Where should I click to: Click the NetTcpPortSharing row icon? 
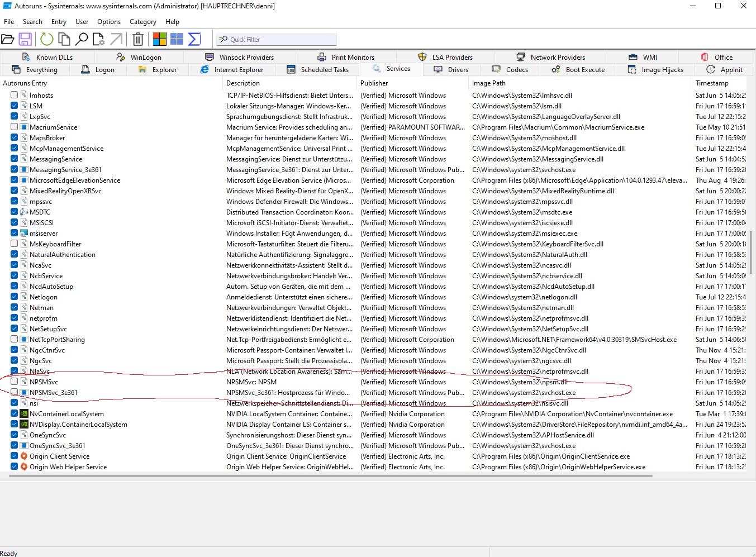[24, 340]
